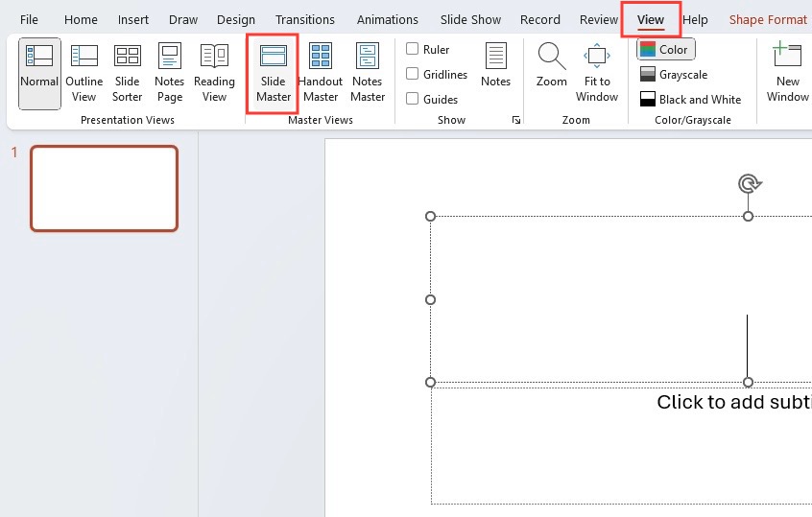Enable the Gridlines checkbox
Image resolution: width=812 pixels, height=517 pixels.
(412, 74)
